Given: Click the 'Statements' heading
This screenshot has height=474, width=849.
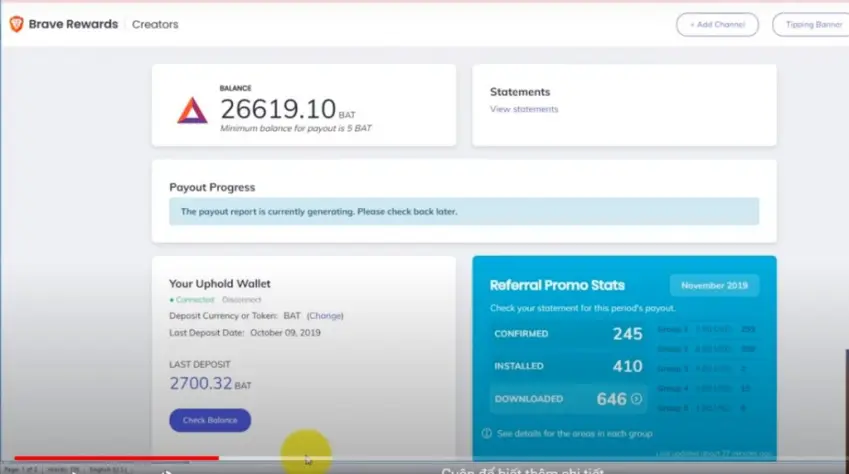Looking at the screenshot, I should 520,92.
